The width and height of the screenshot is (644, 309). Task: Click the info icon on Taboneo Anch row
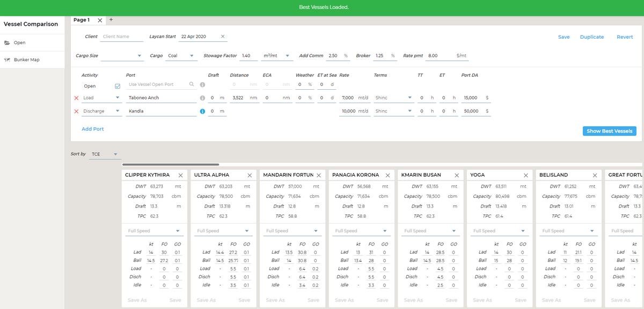202,98
